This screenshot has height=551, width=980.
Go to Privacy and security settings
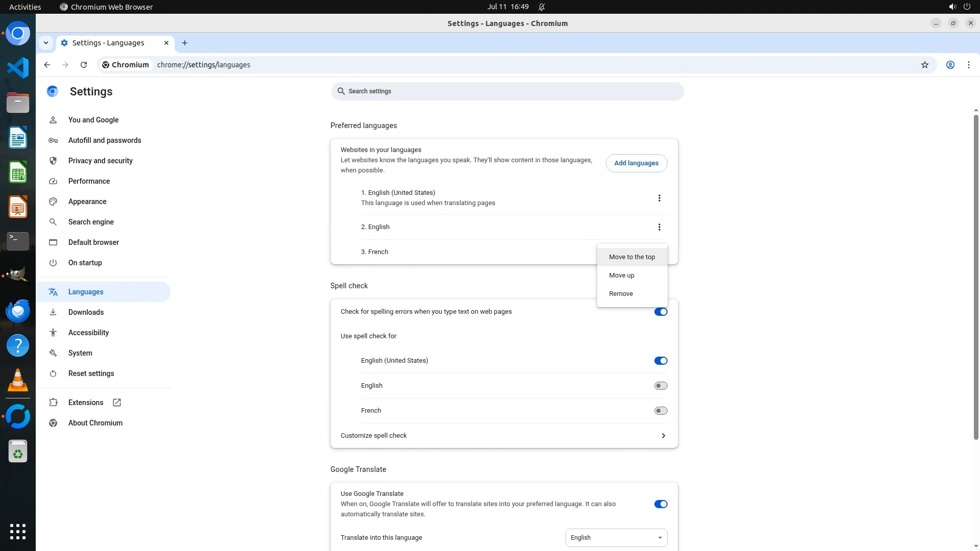coord(100,161)
